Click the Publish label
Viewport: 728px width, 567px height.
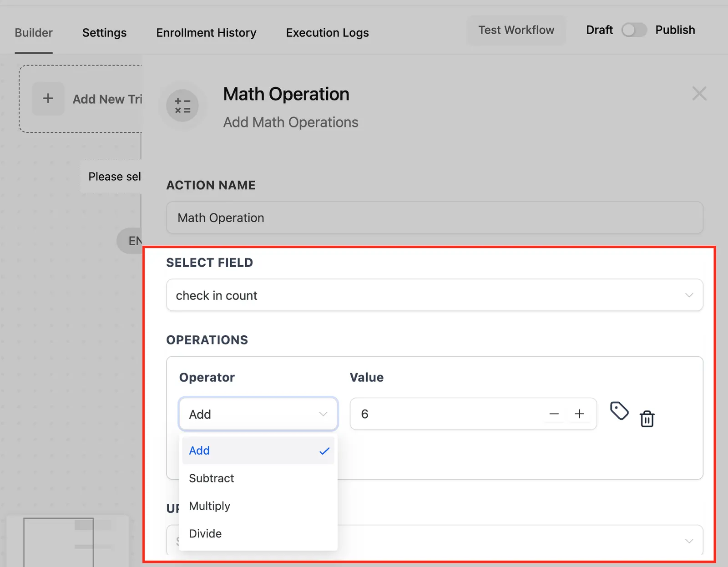click(x=675, y=30)
